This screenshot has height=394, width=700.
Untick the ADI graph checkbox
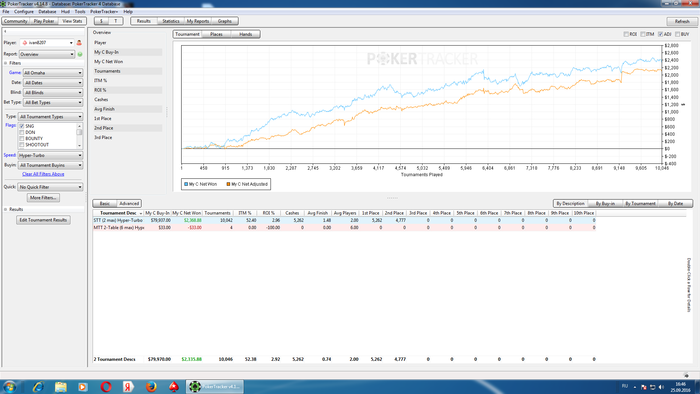[660, 34]
